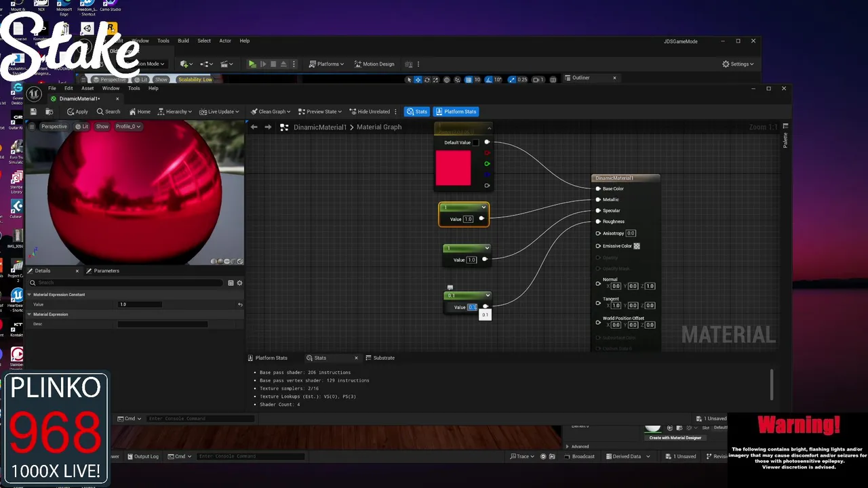Select the Parameters panel tab

(x=102, y=270)
